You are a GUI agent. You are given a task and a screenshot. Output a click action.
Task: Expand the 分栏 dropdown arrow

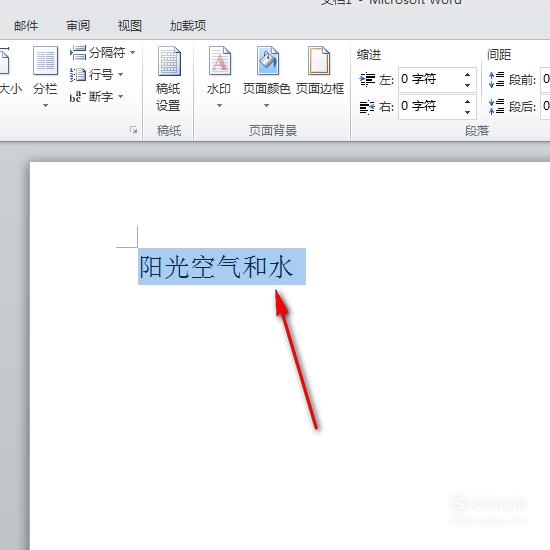(45, 105)
